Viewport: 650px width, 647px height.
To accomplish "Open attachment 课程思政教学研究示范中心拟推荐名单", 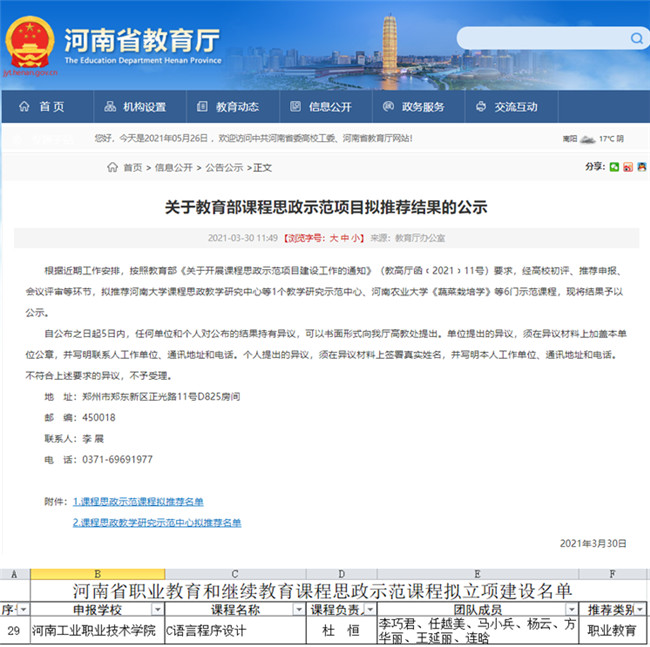I will (x=156, y=522).
